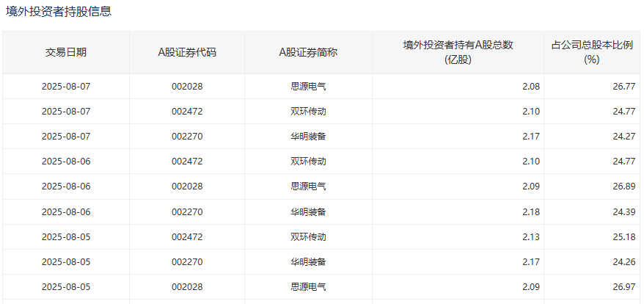This screenshot has width=644, height=304.
Task: Click the 2.18 shares cell
Action: point(531,211)
